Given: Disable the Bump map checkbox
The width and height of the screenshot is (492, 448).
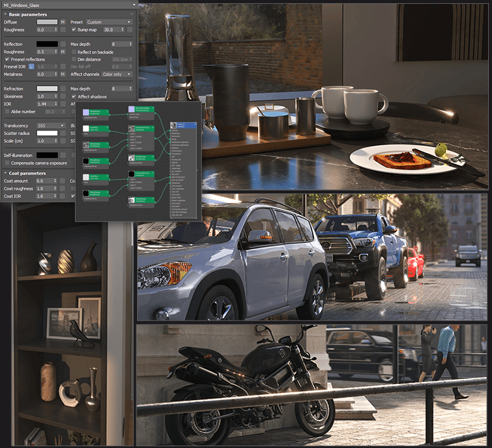Looking at the screenshot, I should (74, 29).
